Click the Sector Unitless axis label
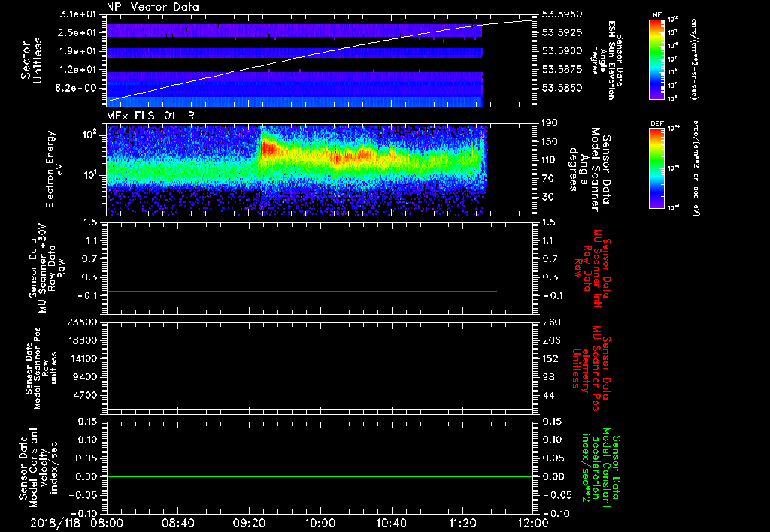 (x=31, y=60)
